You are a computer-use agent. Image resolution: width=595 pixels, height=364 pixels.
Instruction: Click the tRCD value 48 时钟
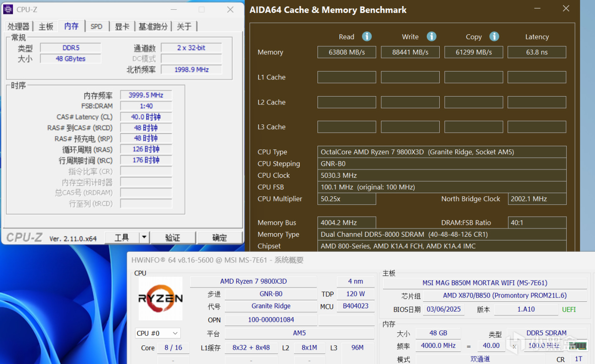(146, 128)
